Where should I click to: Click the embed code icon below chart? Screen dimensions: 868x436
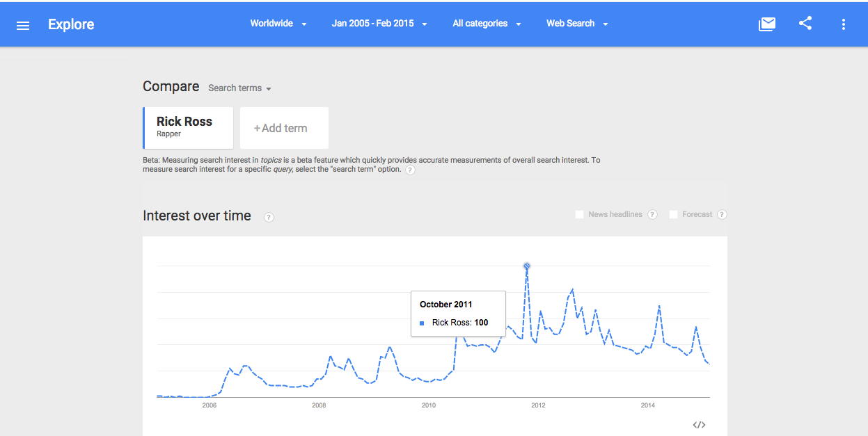tap(700, 425)
